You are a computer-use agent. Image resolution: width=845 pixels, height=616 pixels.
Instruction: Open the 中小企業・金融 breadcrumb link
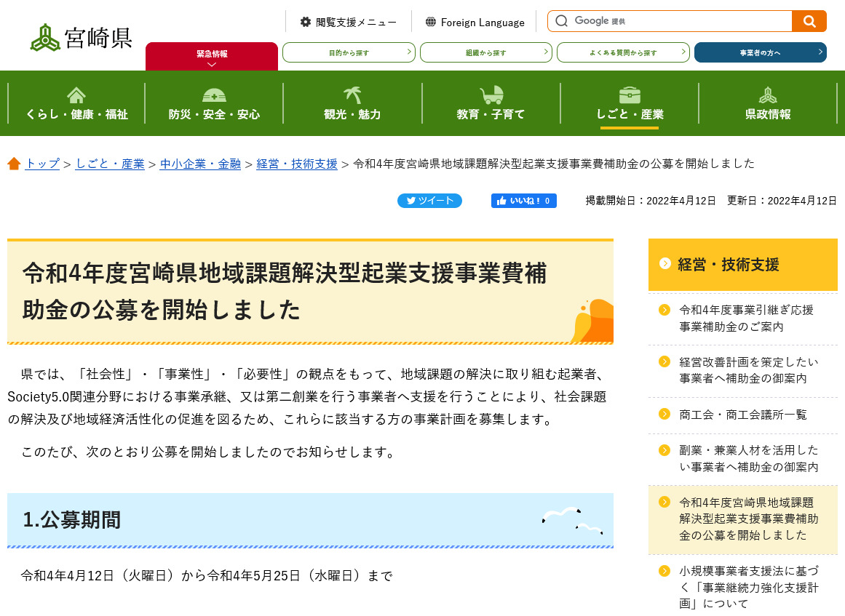[199, 164]
